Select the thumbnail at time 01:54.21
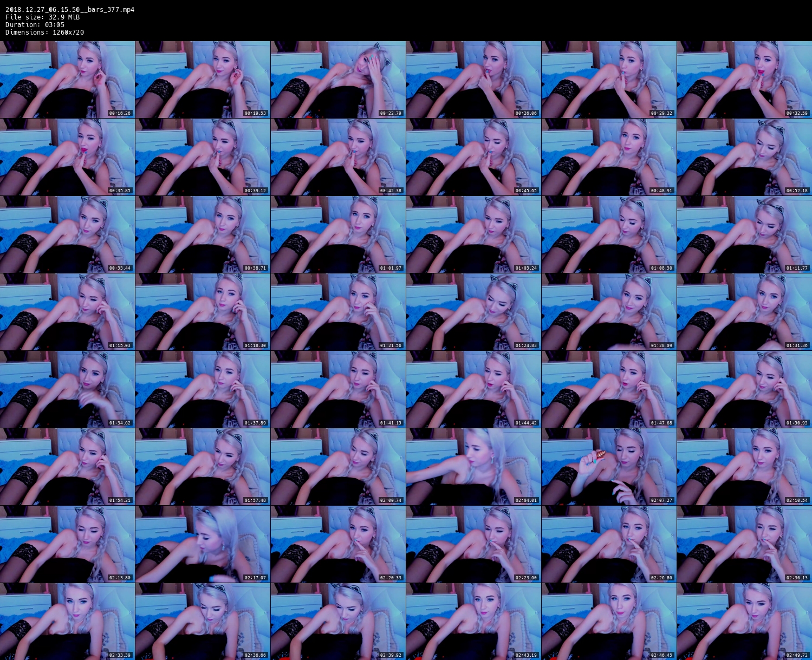Screen dimensions: 812x660 pos(67,467)
